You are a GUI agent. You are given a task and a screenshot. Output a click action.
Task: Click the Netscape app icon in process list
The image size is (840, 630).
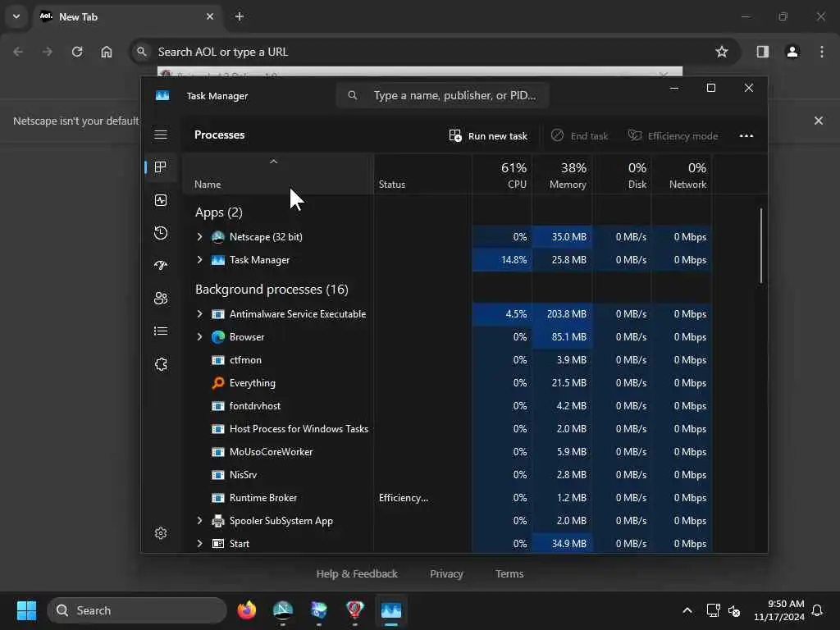pyautogui.click(x=218, y=237)
